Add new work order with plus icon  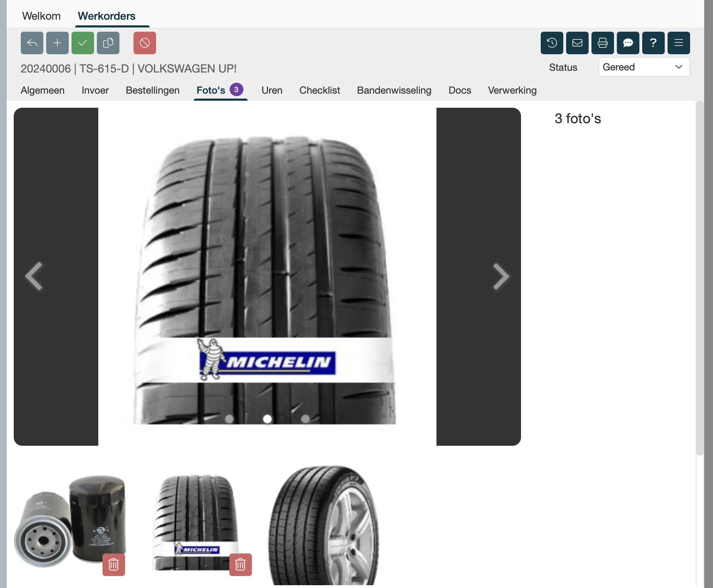[x=57, y=43]
